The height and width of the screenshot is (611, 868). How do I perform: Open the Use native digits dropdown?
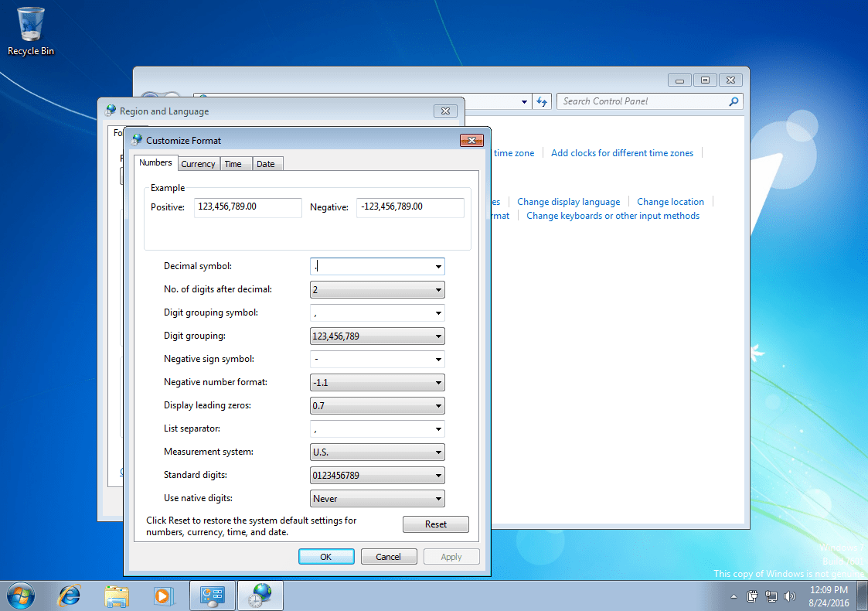pos(377,499)
